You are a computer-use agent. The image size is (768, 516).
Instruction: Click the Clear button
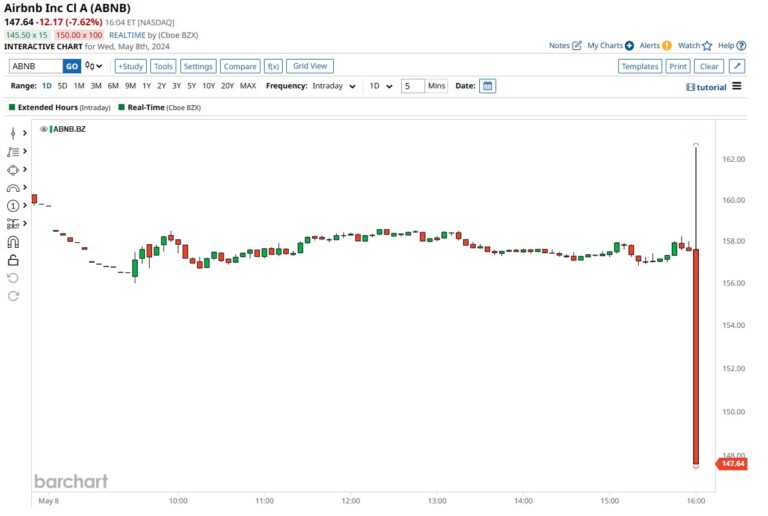(x=709, y=66)
